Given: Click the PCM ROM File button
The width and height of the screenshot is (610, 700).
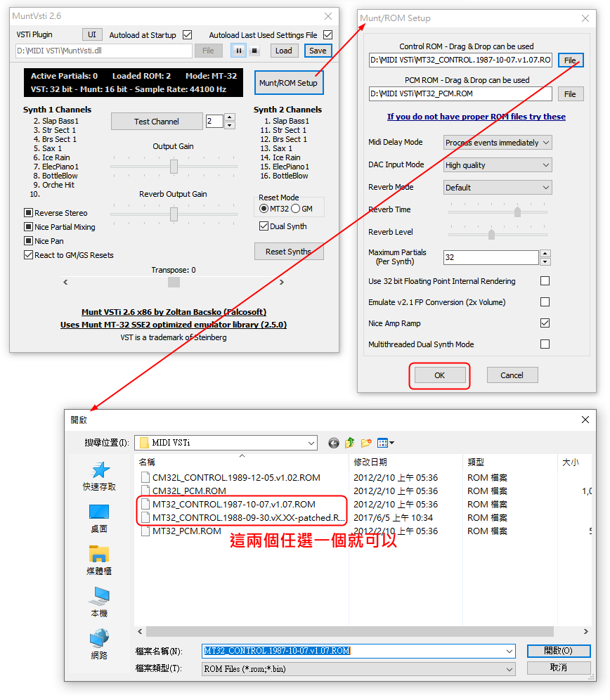Looking at the screenshot, I should coord(570,94).
